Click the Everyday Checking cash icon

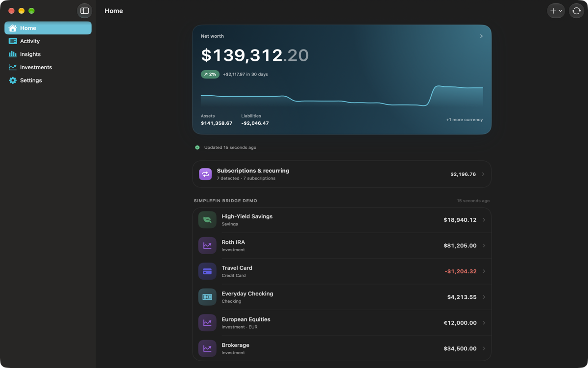coord(207,297)
